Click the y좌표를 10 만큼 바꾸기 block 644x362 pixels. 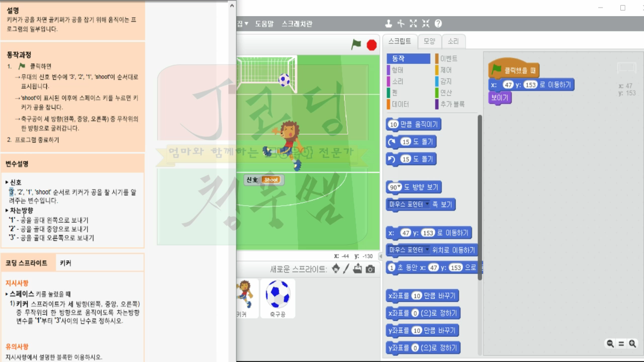[423, 330]
